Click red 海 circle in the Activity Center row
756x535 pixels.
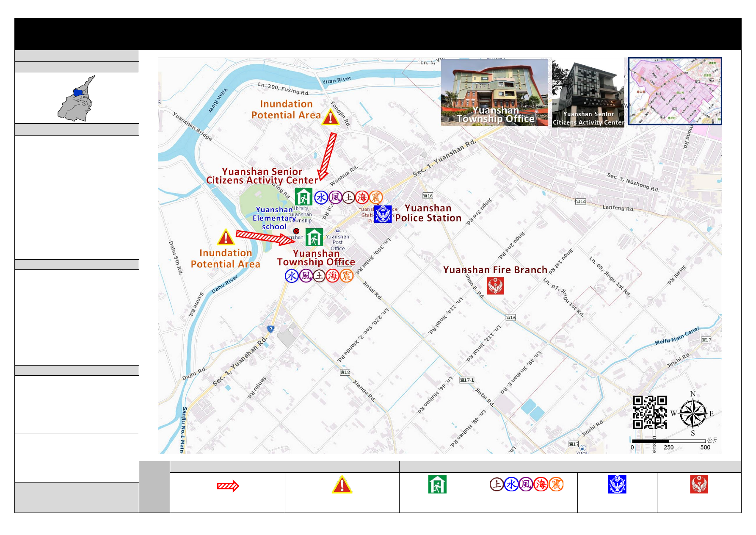tap(362, 197)
